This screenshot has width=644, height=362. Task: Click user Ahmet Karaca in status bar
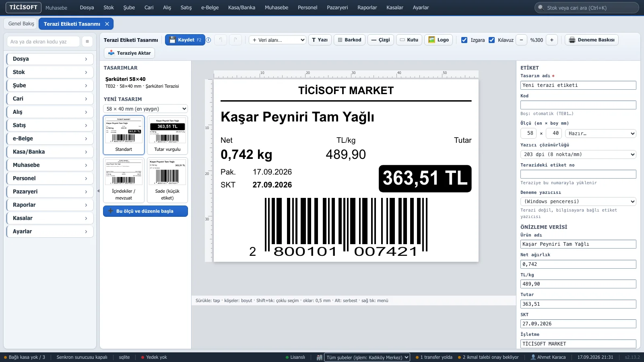click(548, 357)
